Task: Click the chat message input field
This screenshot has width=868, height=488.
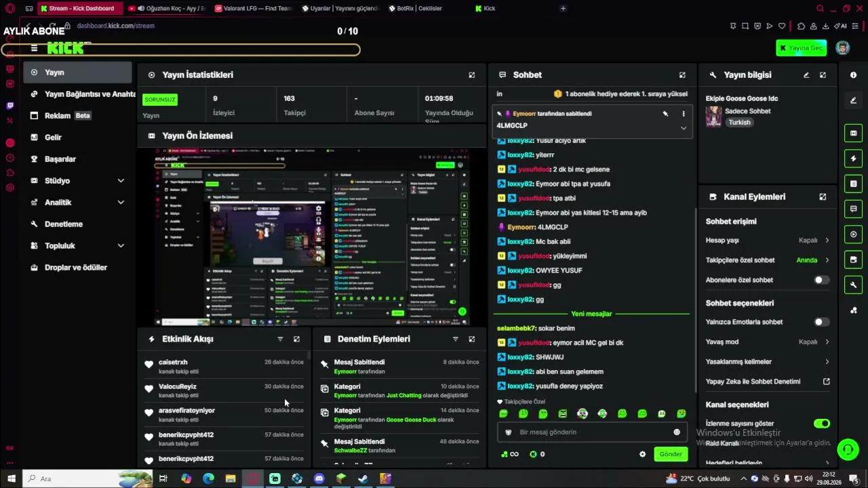Action: [591, 432]
